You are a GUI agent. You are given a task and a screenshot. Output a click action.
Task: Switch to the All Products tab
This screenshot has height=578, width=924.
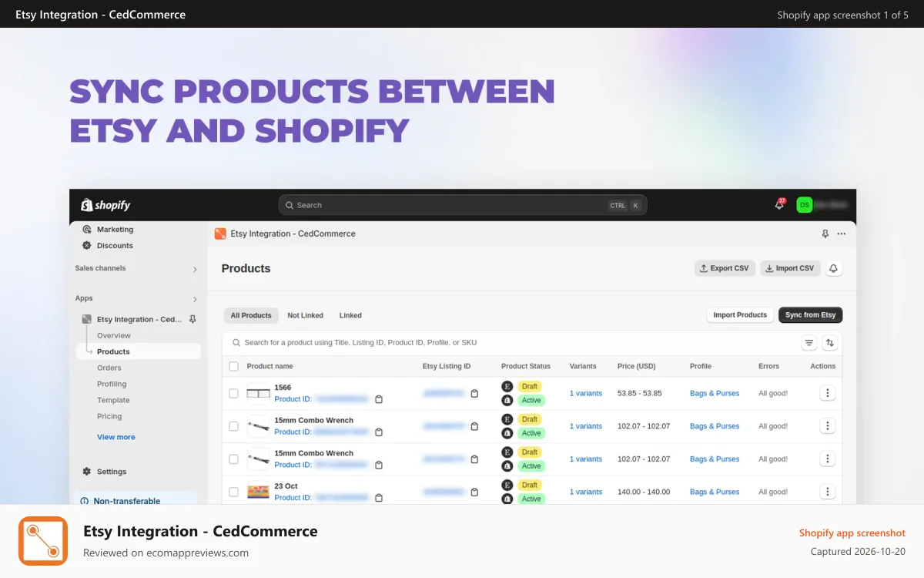(x=251, y=315)
